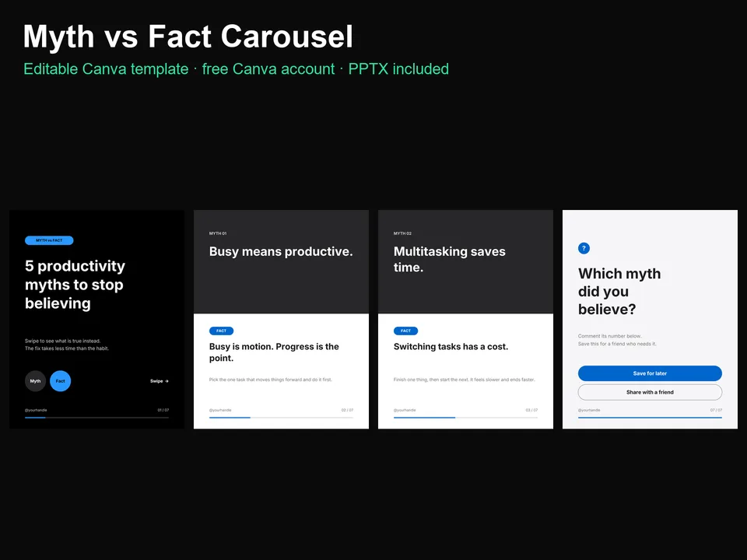Screen dimensions: 747x560
Task: Click 'Comment its number below.' text
Action: [610, 336]
